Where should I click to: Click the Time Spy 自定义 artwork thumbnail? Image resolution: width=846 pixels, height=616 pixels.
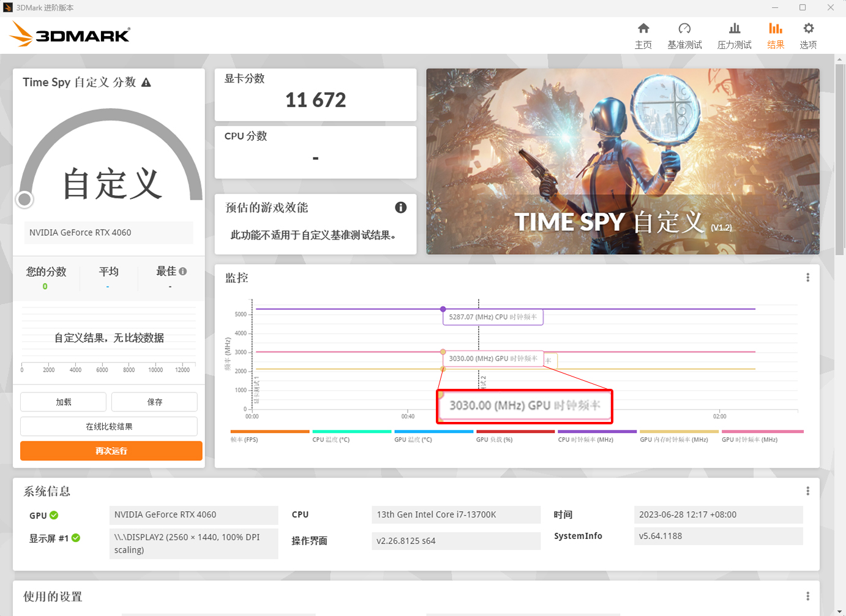point(623,162)
